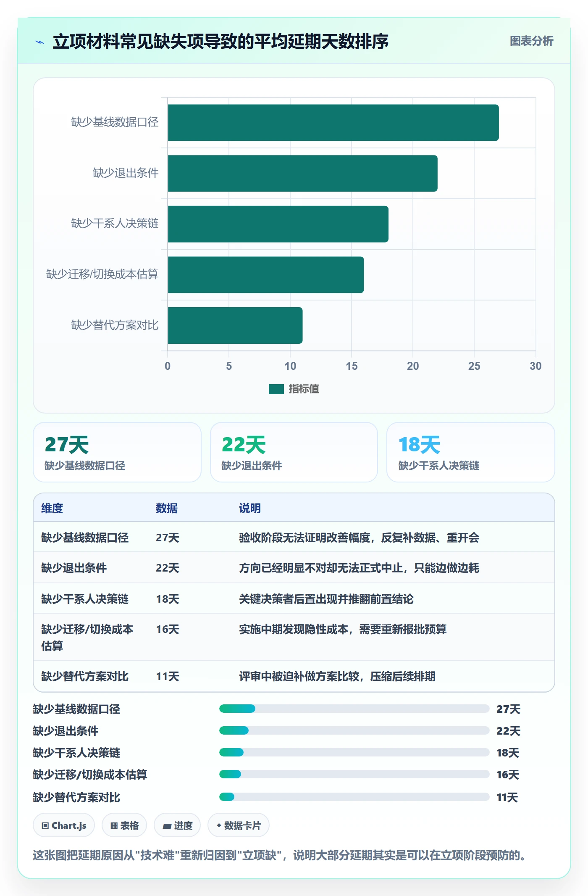Click the 缺少替代方案对比 chart bar
This screenshot has width=588, height=896.
click(x=235, y=325)
